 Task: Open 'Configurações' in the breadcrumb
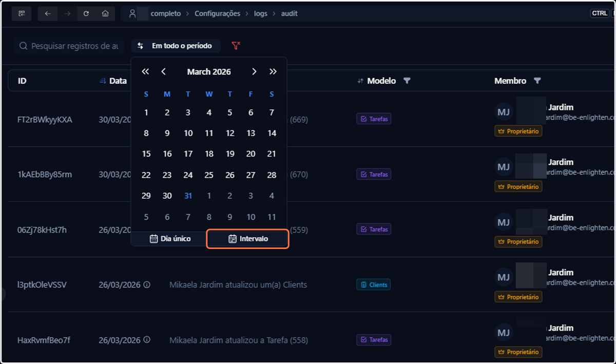point(217,14)
